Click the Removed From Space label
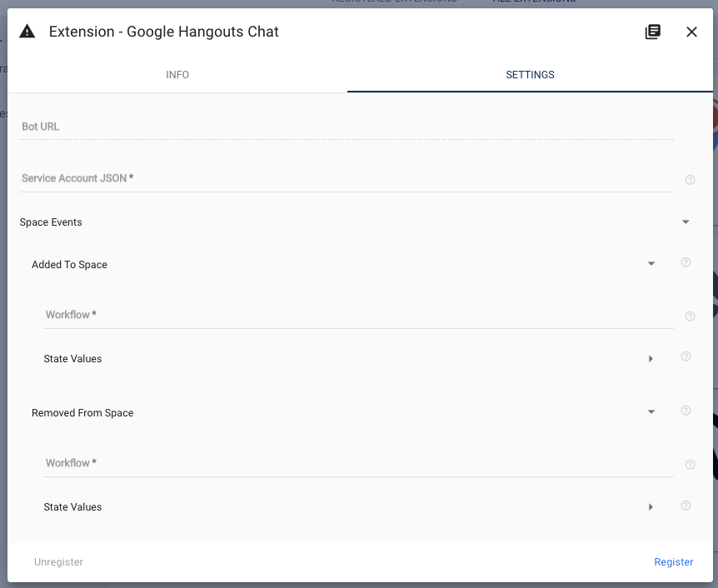Image resolution: width=718 pixels, height=588 pixels. [82, 413]
